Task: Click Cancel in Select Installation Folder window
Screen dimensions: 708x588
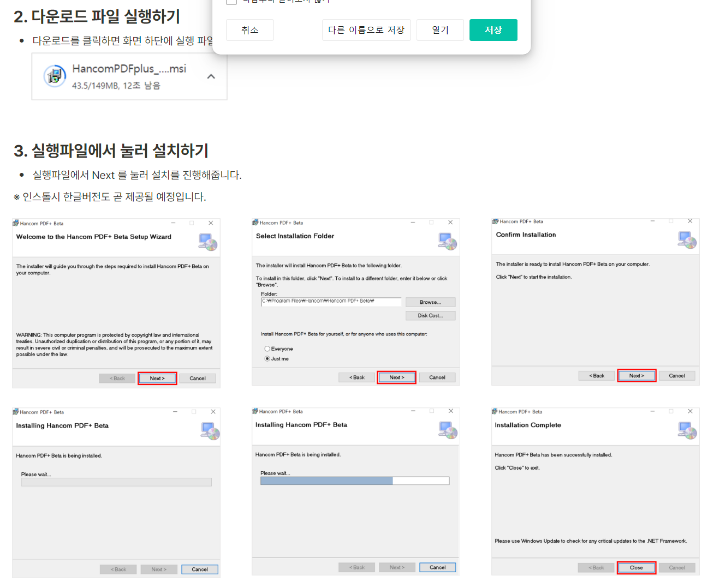Action: coord(437,377)
